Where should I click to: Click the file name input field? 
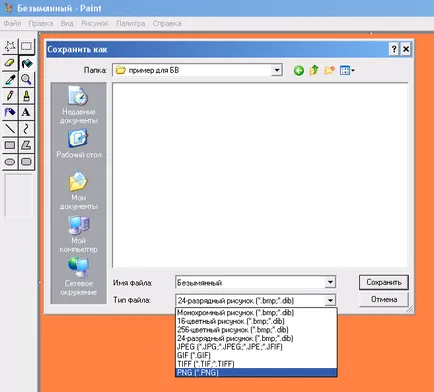[x=250, y=283]
